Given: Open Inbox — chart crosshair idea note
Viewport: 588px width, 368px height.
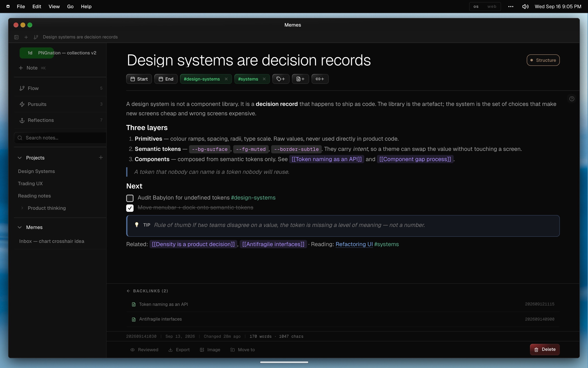Looking at the screenshot, I should pyautogui.click(x=52, y=241).
